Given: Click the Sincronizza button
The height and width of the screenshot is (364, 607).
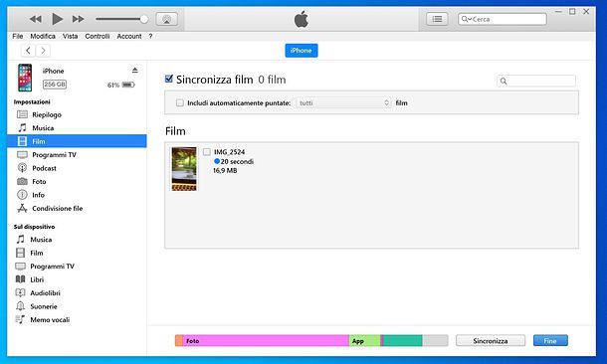Looking at the screenshot, I should (x=491, y=341).
